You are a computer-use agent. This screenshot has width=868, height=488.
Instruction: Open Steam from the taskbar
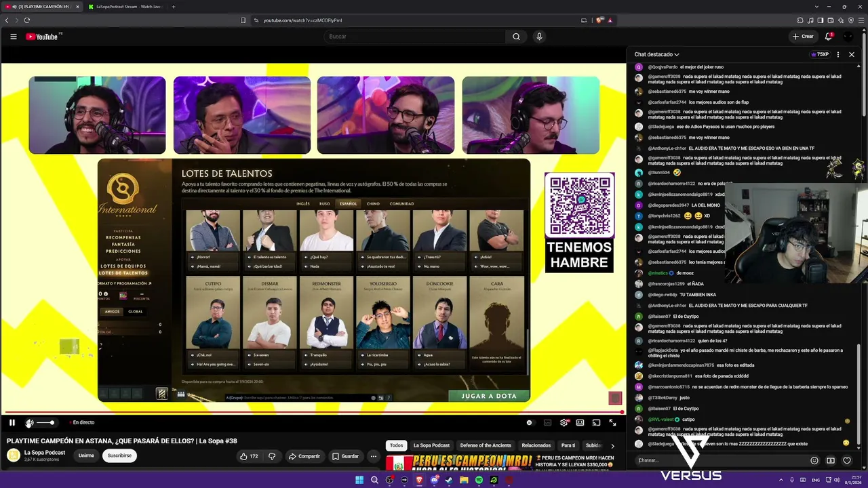[449, 480]
